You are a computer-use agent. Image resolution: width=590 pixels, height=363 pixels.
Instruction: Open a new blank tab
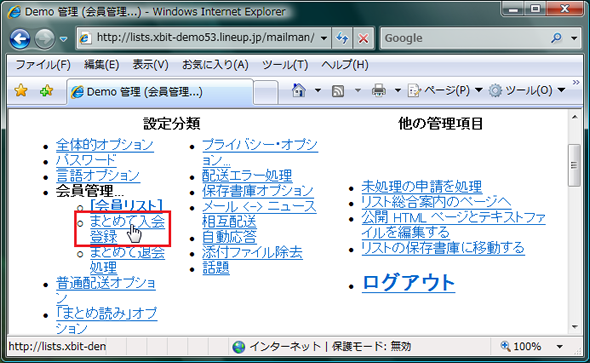click(x=266, y=92)
